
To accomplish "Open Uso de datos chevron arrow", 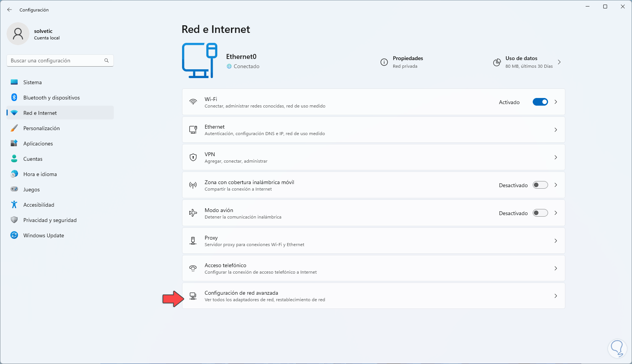I will (x=559, y=62).
